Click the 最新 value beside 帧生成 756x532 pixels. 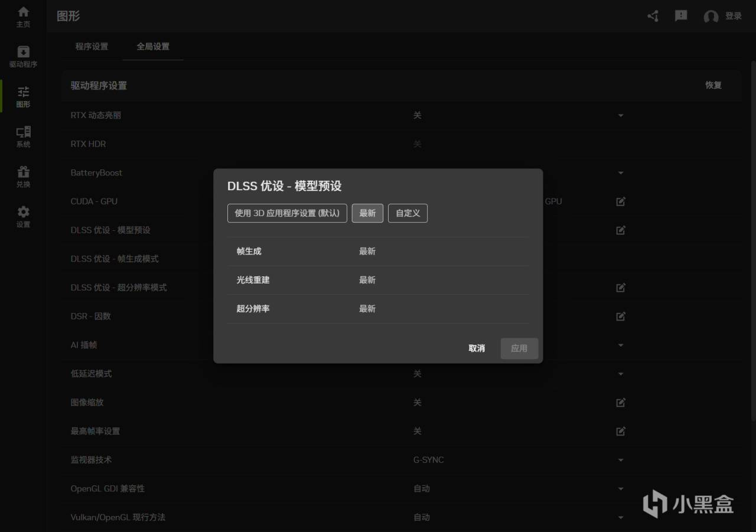[367, 252]
